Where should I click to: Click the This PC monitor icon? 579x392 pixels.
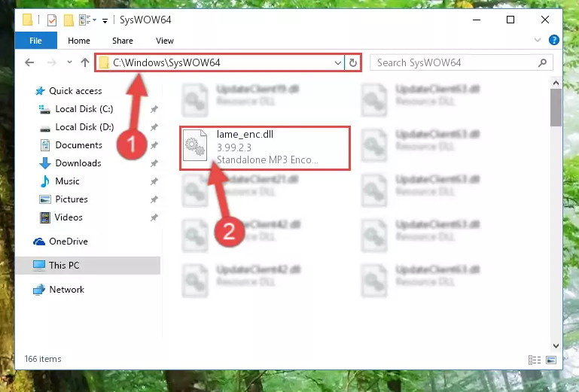pos(39,266)
